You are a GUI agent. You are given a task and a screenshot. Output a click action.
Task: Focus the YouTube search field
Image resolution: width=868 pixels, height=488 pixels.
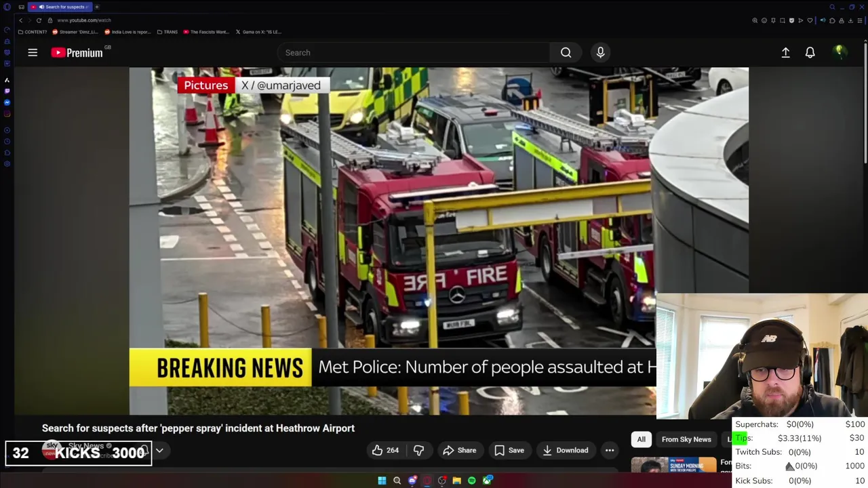tap(414, 52)
